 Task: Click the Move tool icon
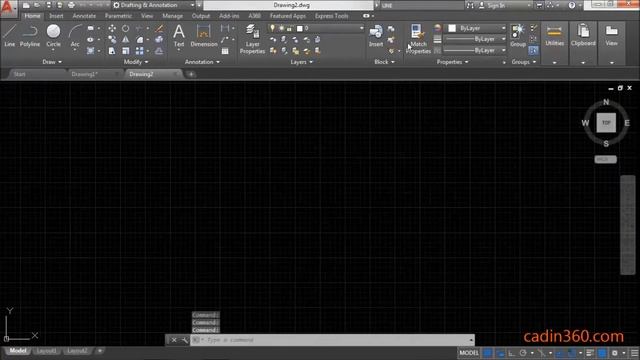112,29
